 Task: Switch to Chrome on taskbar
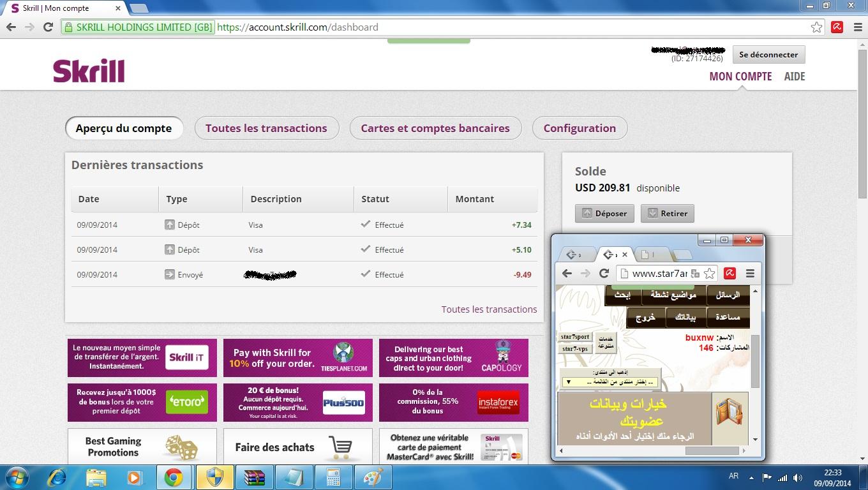click(174, 477)
